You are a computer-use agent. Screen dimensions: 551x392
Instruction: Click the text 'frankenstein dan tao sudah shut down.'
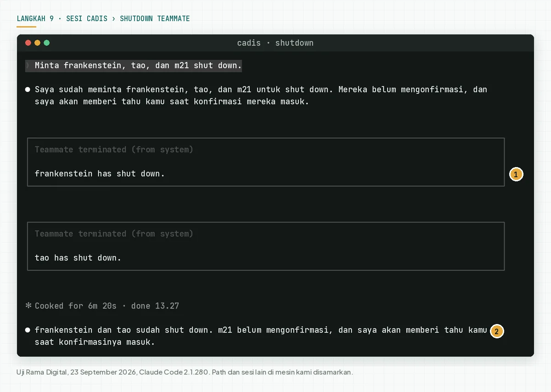pos(124,330)
